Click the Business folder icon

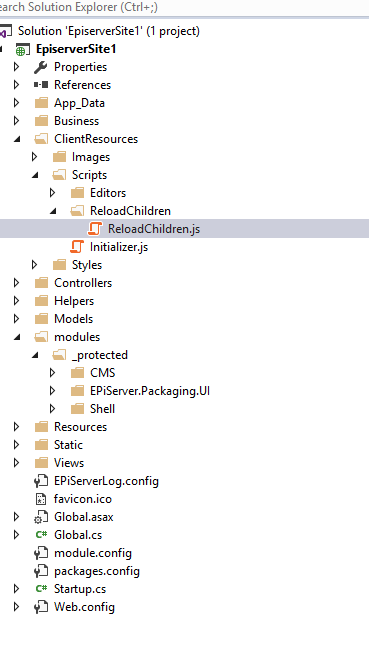tap(41, 121)
